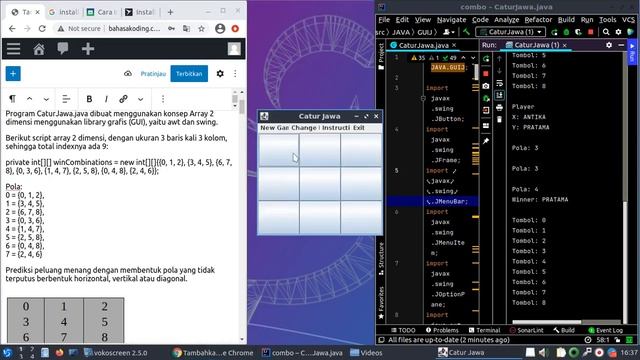640x360 pixels.
Task: Open the comments speech bubble icon
Action: 63,49
